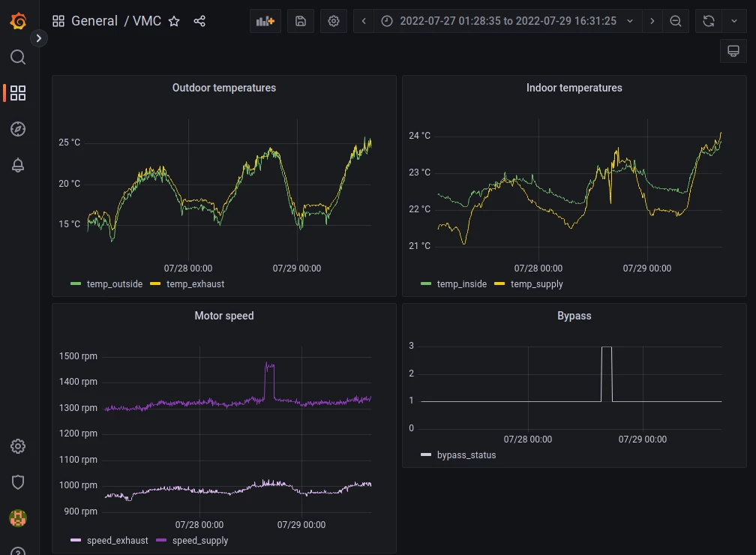Open the user profile avatar
The width and height of the screenshot is (756, 555).
coord(18,518)
